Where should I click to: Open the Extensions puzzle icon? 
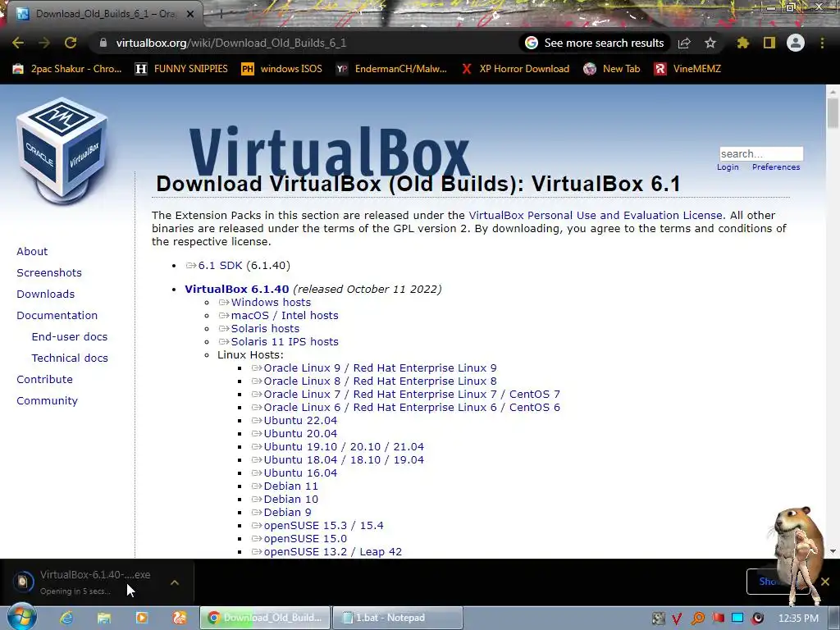742,43
